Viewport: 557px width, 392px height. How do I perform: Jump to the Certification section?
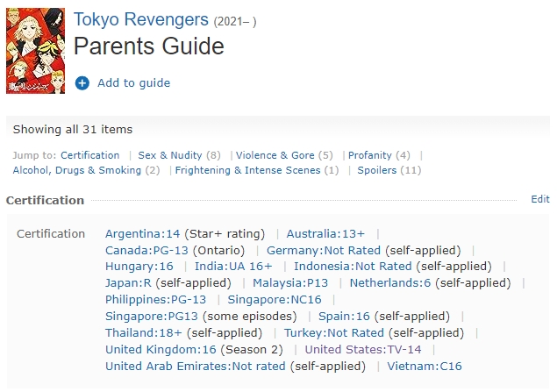(x=89, y=155)
